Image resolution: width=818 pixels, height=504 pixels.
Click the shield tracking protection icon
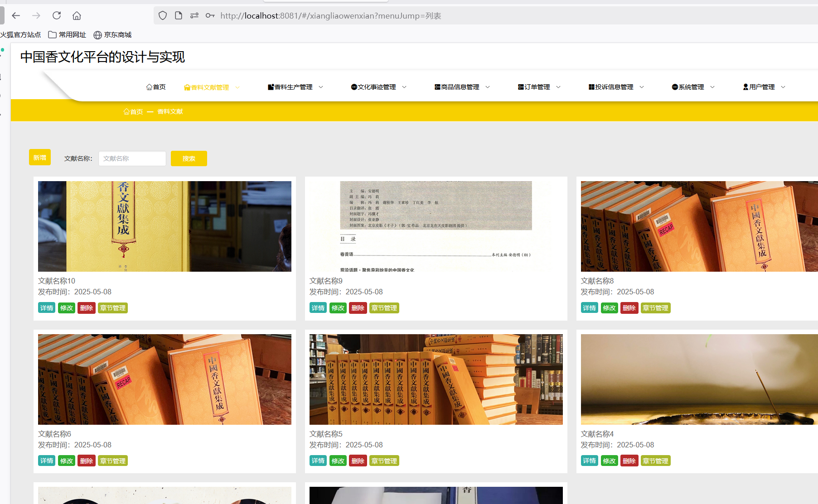163,15
